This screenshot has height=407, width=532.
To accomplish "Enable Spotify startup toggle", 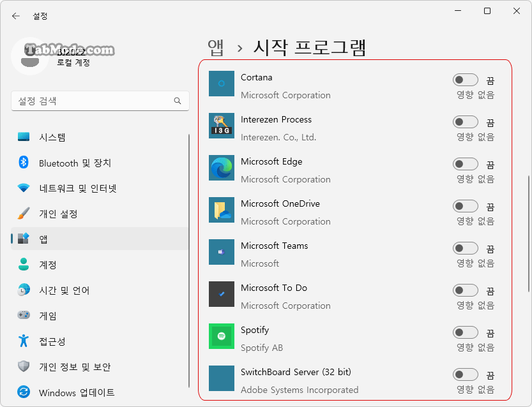I will (465, 332).
